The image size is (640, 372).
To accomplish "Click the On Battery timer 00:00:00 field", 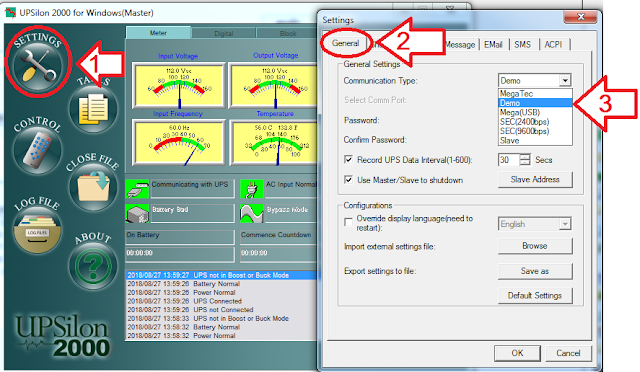I will [180, 254].
